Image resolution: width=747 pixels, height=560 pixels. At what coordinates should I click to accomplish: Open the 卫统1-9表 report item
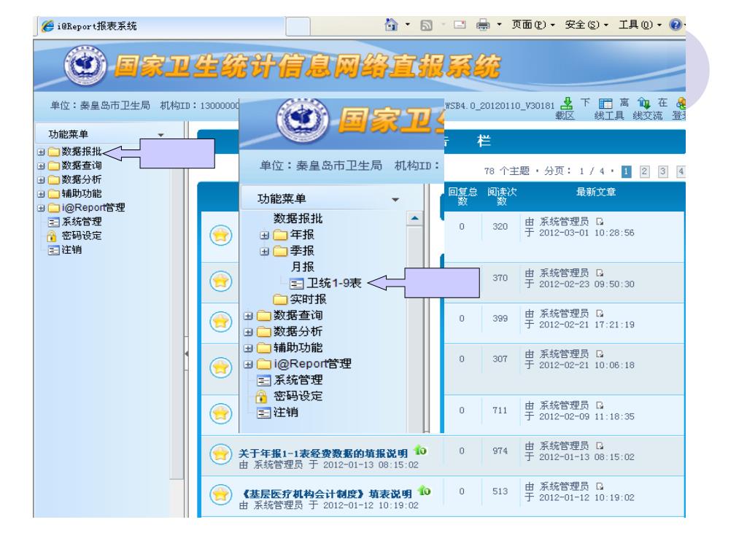(326, 284)
